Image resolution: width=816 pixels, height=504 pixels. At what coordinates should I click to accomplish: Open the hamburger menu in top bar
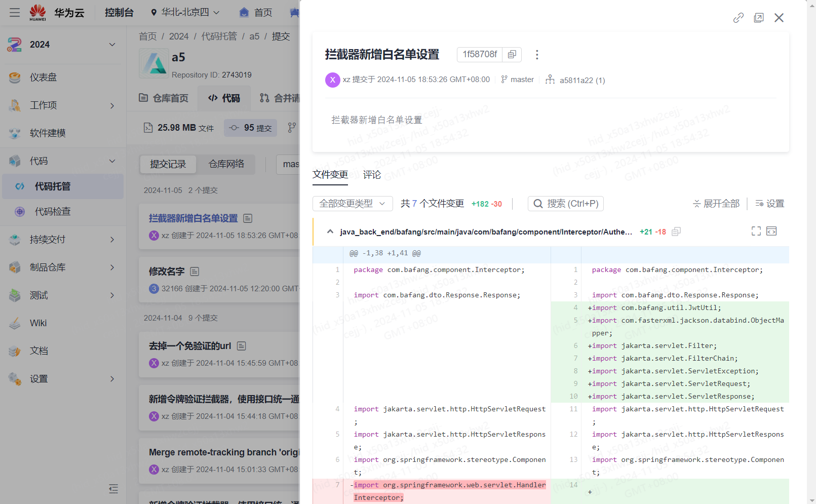(15, 12)
